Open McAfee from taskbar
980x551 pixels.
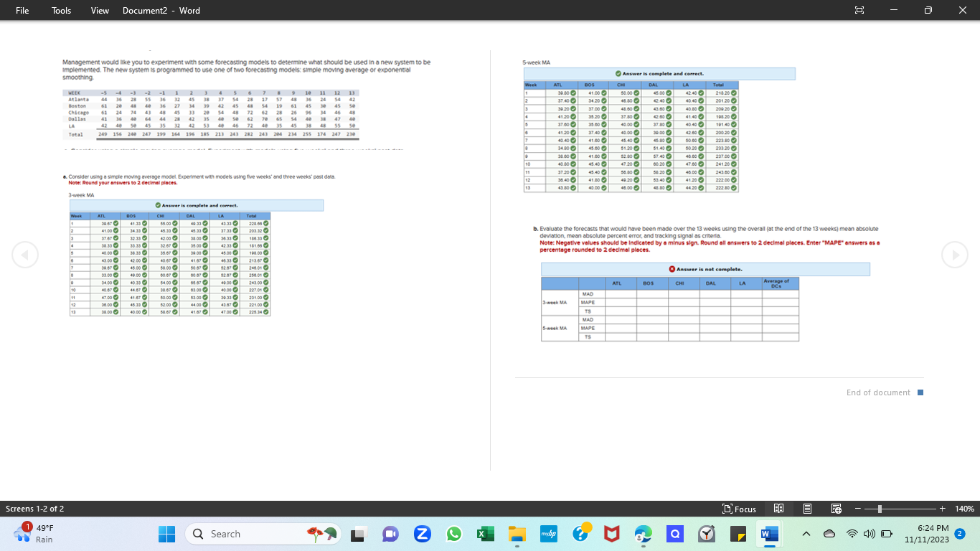611,534
